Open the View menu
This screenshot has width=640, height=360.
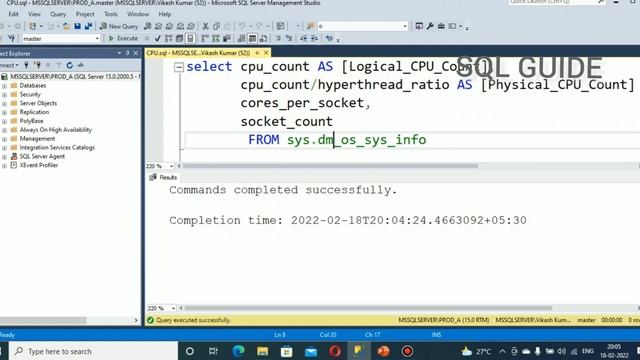click(34, 14)
